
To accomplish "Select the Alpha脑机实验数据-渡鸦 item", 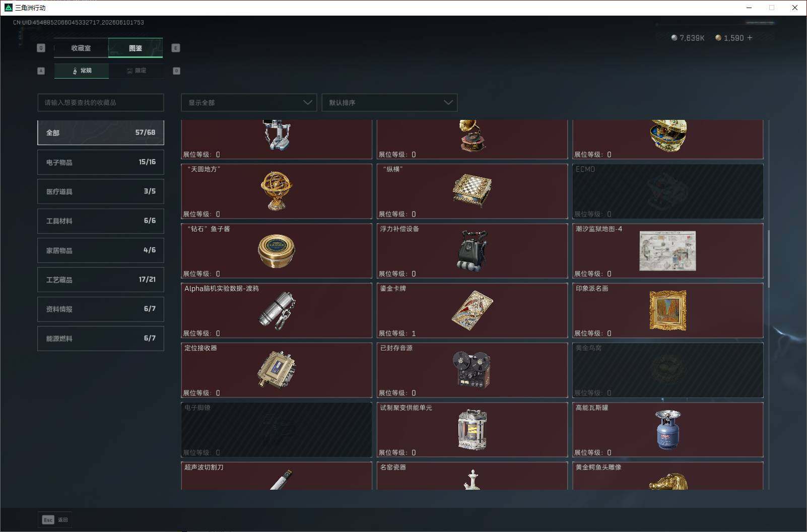I will point(277,310).
